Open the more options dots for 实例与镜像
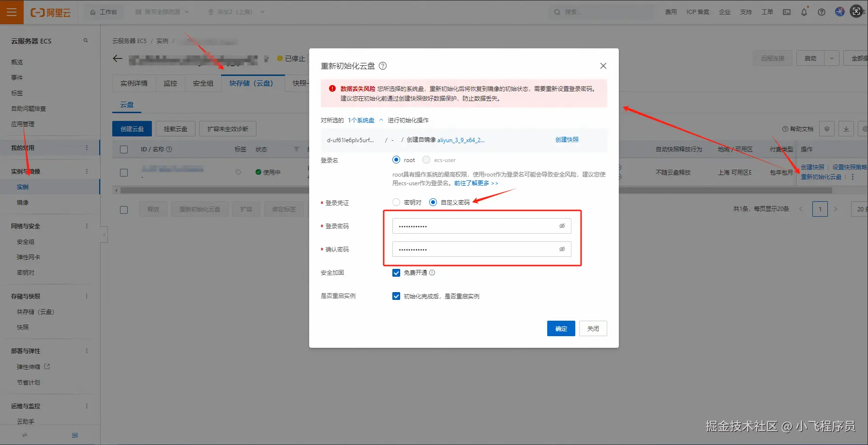The height and width of the screenshot is (445, 868). (x=87, y=171)
